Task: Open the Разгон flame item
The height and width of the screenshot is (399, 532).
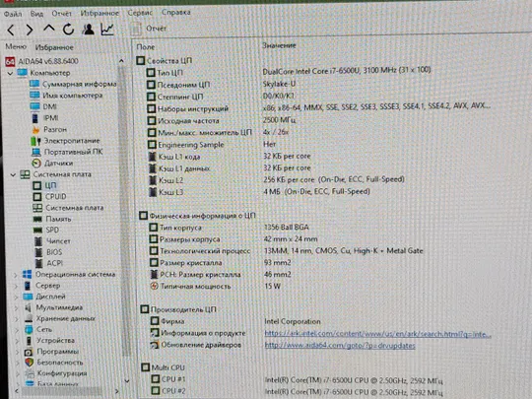Action: point(49,129)
